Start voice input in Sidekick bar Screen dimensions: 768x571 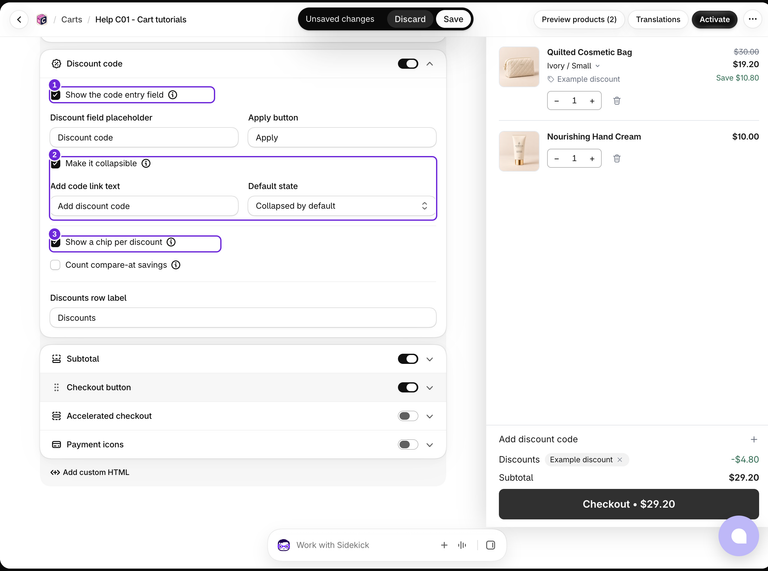click(462, 545)
